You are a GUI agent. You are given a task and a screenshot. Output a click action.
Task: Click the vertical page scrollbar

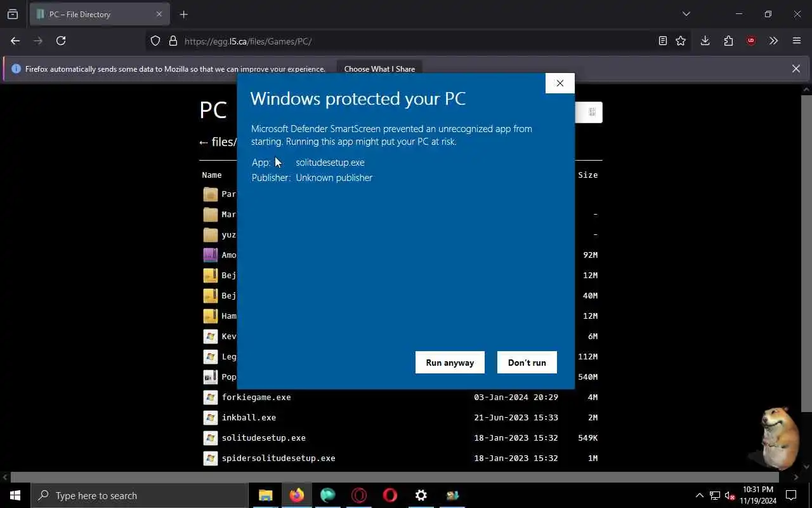pyautogui.click(x=806, y=253)
